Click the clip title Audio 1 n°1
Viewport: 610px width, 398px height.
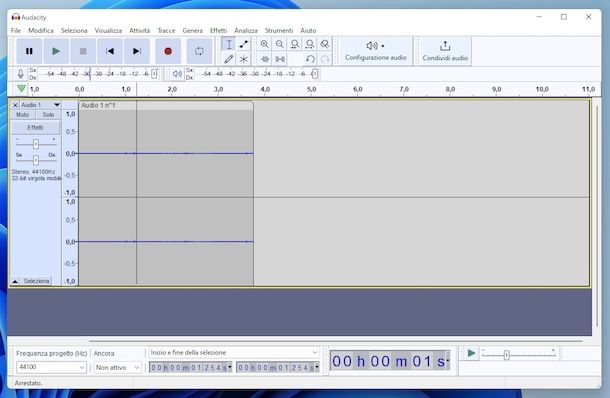click(x=98, y=105)
